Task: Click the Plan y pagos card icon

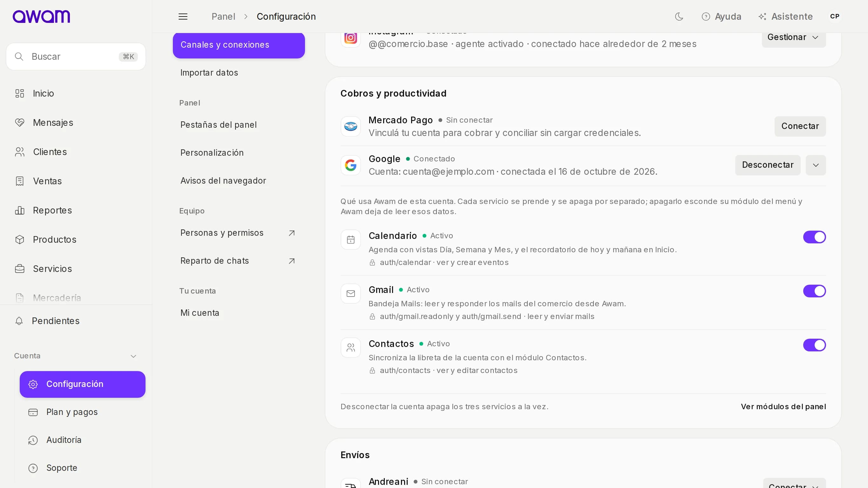Action: (33, 412)
